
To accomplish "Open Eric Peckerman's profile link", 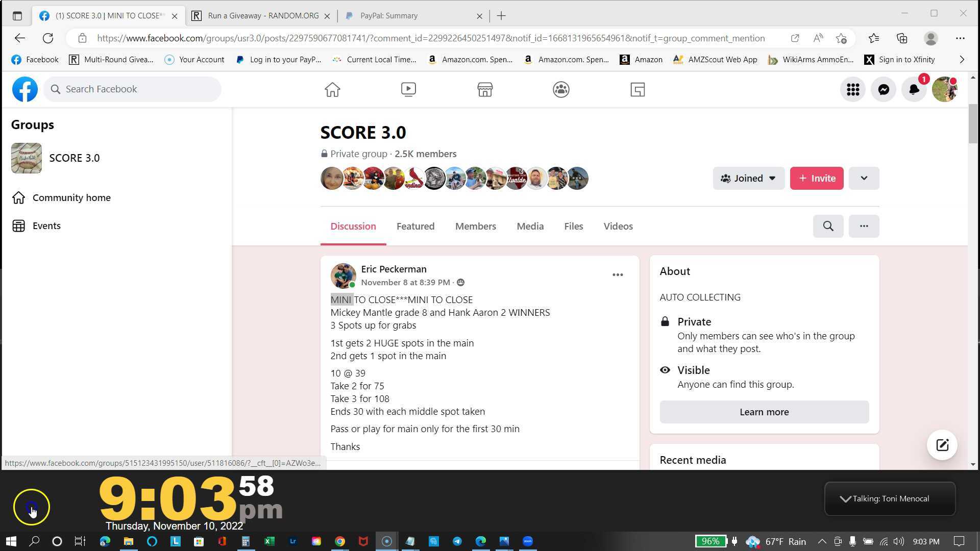I will click(394, 269).
